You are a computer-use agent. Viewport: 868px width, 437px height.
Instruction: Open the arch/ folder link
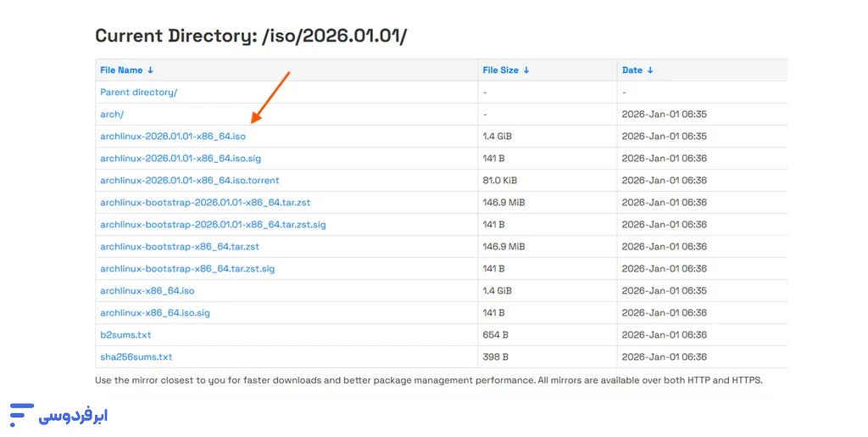point(112,114)
